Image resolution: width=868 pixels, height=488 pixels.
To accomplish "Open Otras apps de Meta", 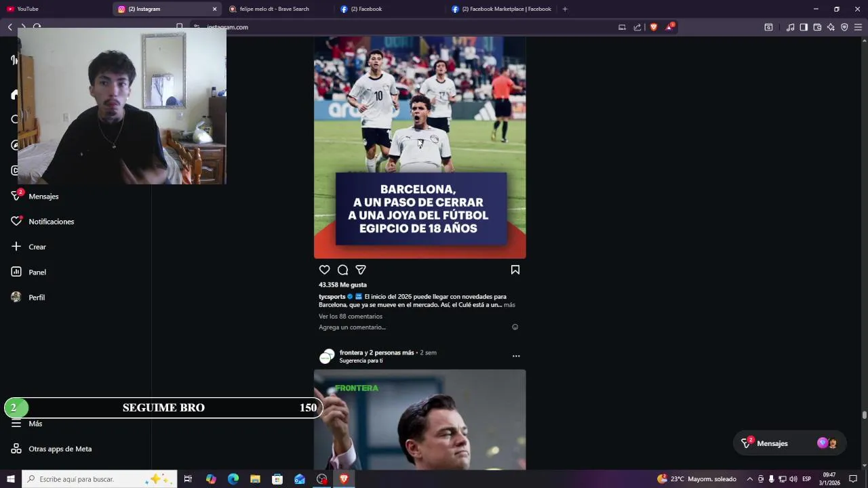I will (60, 449).
